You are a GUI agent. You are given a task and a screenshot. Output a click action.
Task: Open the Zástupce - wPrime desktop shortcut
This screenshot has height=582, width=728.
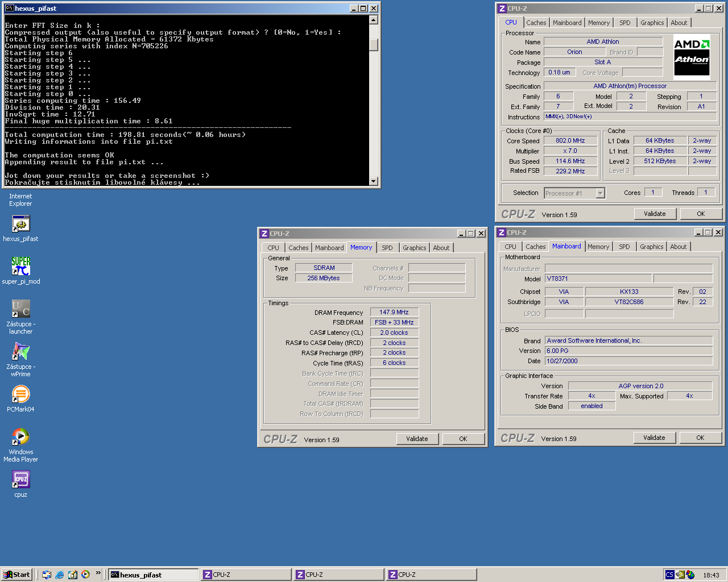20,360
